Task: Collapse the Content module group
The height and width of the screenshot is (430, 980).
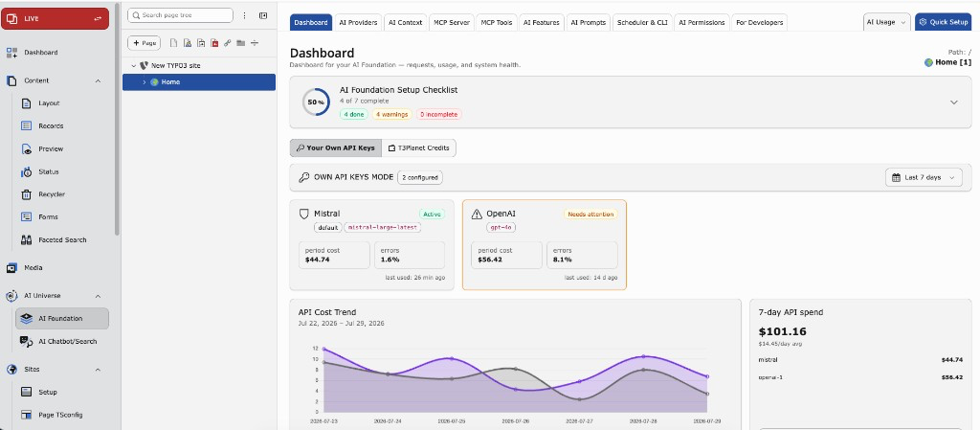Action: tap(99, 80)
